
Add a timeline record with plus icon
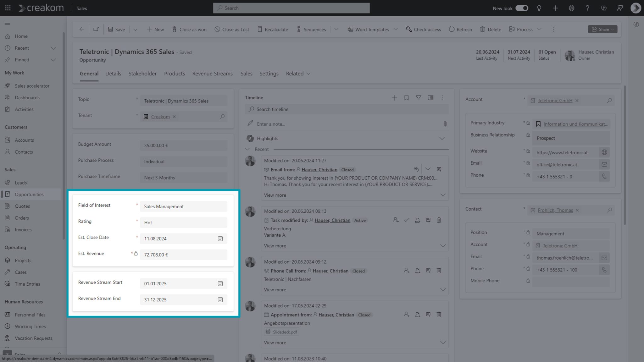coord(394,98)
